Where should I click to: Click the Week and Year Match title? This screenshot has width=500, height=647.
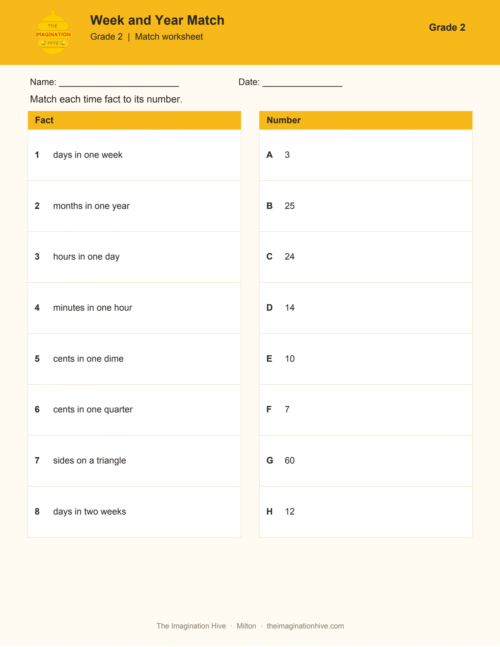(x=157, y=20)
